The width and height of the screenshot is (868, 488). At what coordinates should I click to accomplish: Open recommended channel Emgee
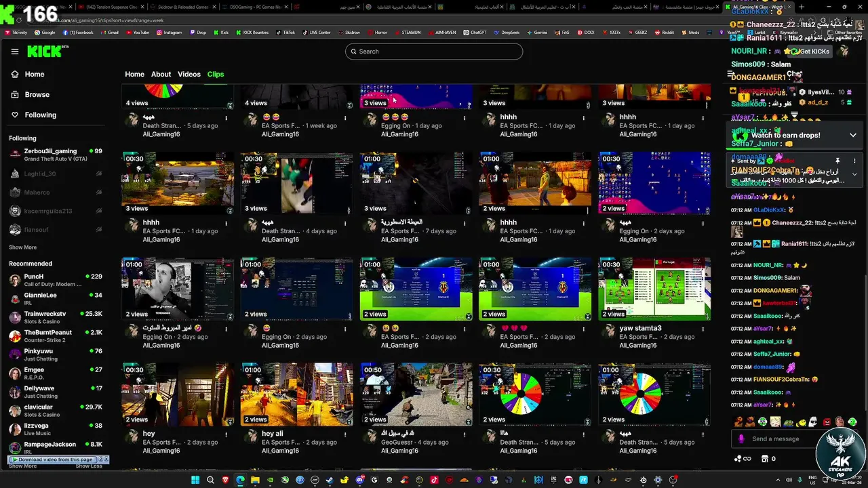(x=54, y=373)
